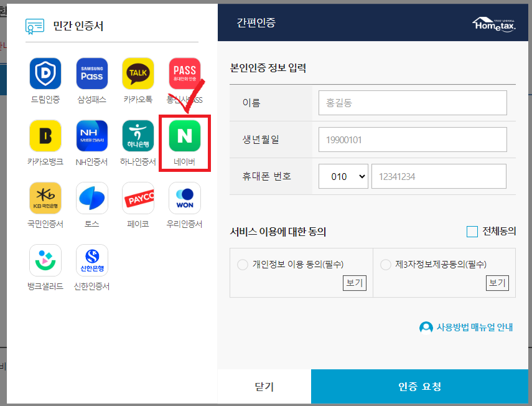This screenshot has width=532, height=406.
Task: Click the 민간 인증서 certificate header icon
Action: (35, 26)
